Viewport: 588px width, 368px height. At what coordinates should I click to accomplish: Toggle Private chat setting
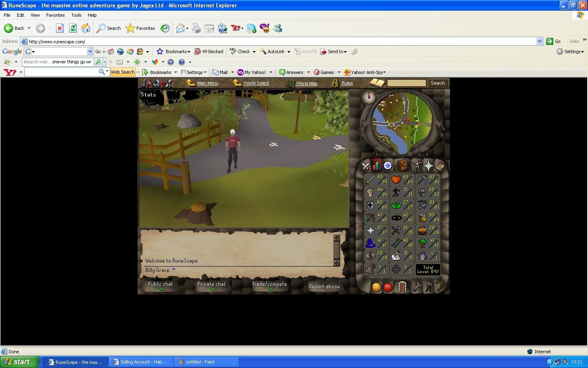click(212, 286)
